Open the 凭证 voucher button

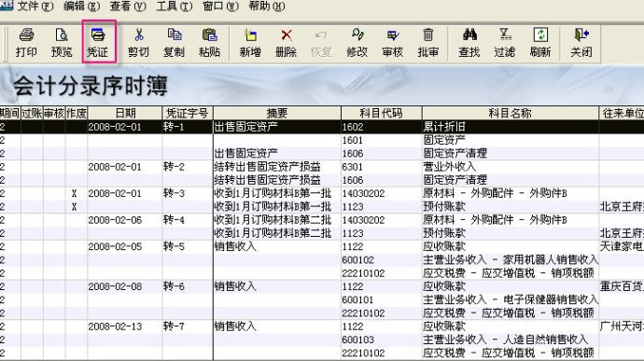[98, 43]
